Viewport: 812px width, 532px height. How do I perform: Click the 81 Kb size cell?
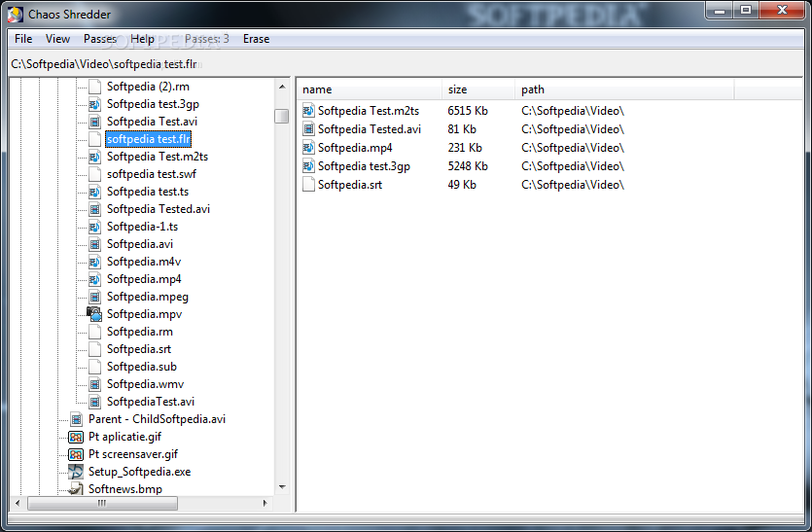[x=462, y=129]
